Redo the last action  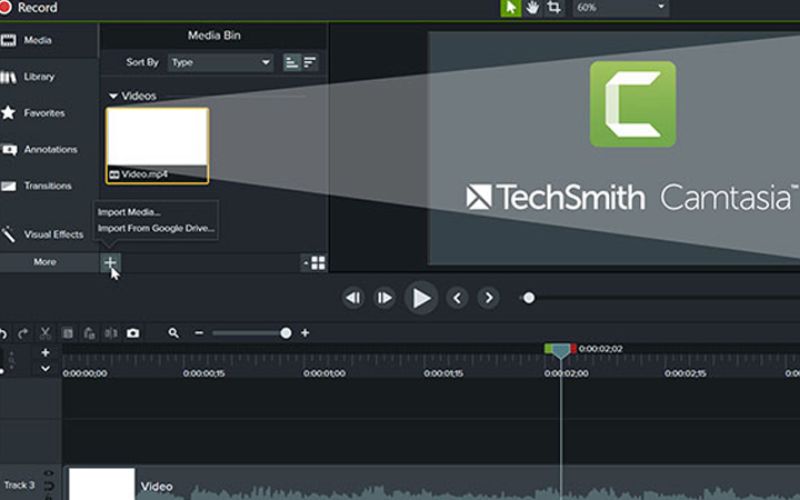point(23,334)
